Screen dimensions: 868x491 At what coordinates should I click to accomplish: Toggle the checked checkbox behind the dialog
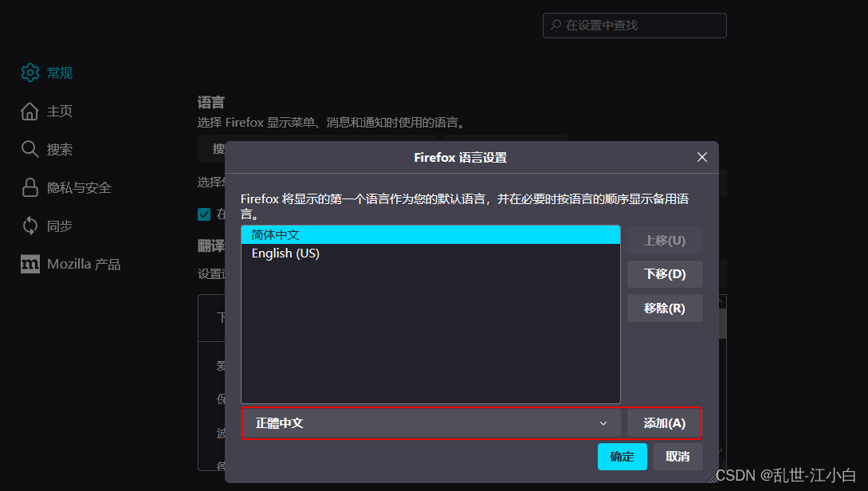(x=204, y=214)
